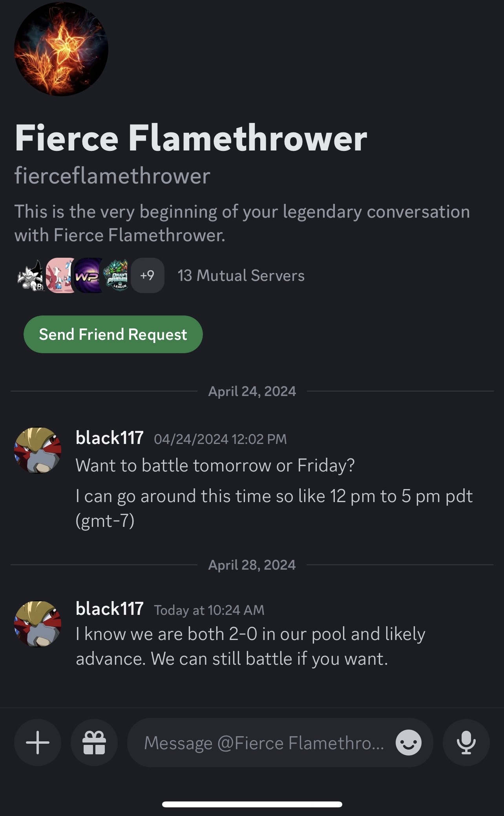This screenshot has width=504, height=816.
Task: Tap the microphone voice message icon
Action: coord(466,743)
